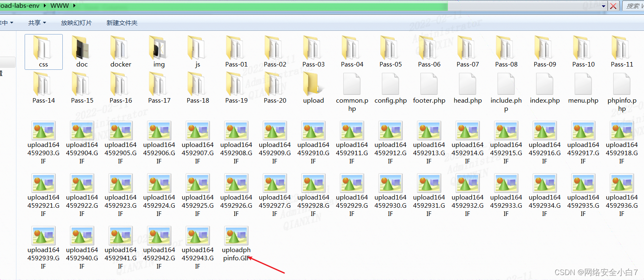
Task: Select the Pass-15 folder
Action: [x=82, y=88]
